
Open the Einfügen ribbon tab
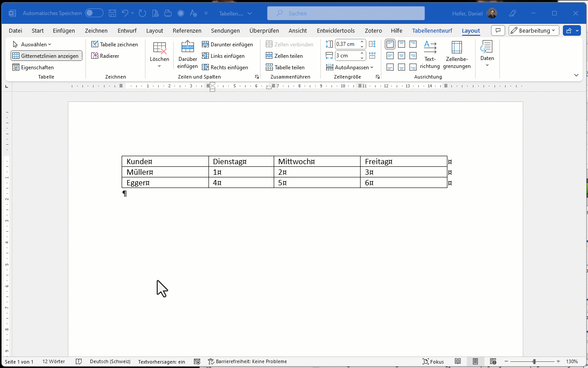pos(64,30)
